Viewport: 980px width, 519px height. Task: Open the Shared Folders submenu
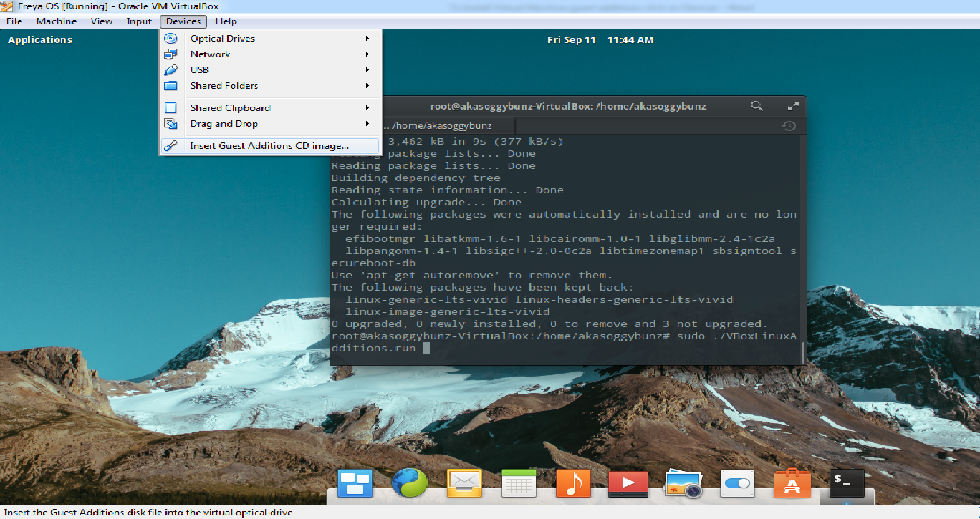(x=270, y=86)
